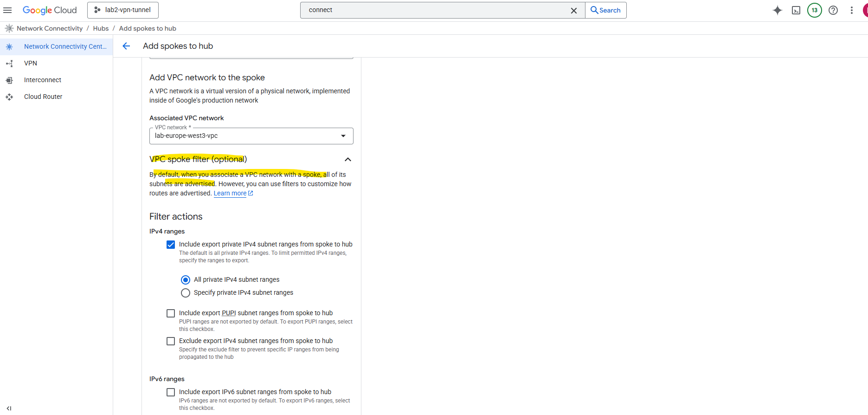Clear the search field with X
Screen dimensions: 868x415
click(574, 11)
